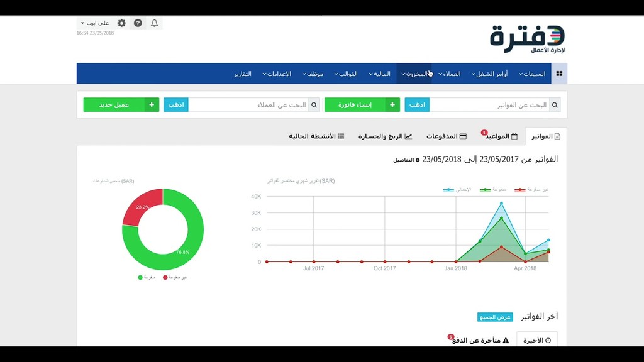This screenshot has height=362, width=644.
Task: Switch to the المواعيد tab
Action: pos(501,136)
